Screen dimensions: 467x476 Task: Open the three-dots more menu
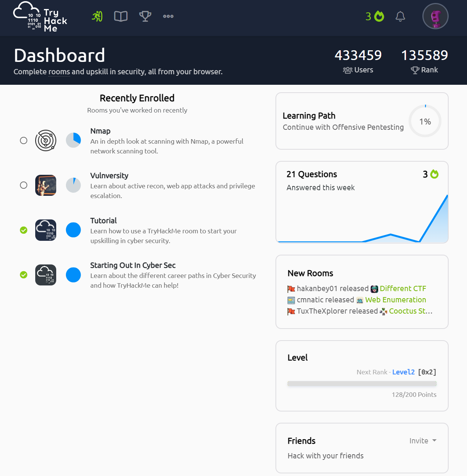168,16
